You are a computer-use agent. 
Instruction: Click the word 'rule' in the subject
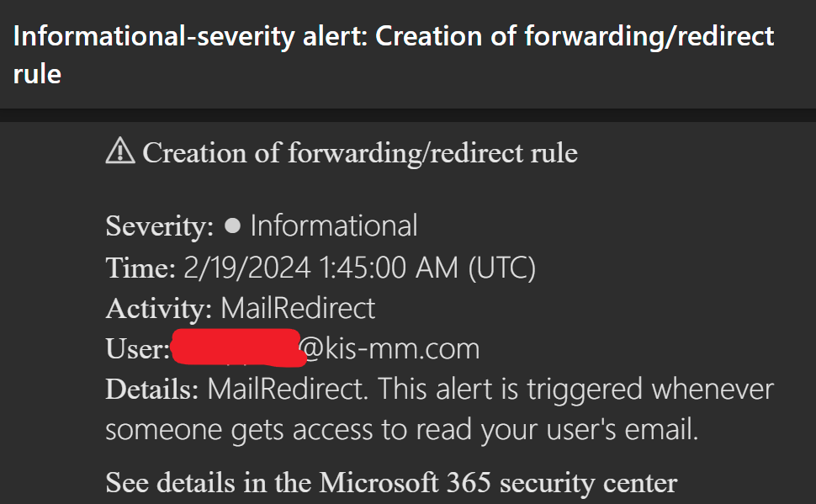click(38, 74)
